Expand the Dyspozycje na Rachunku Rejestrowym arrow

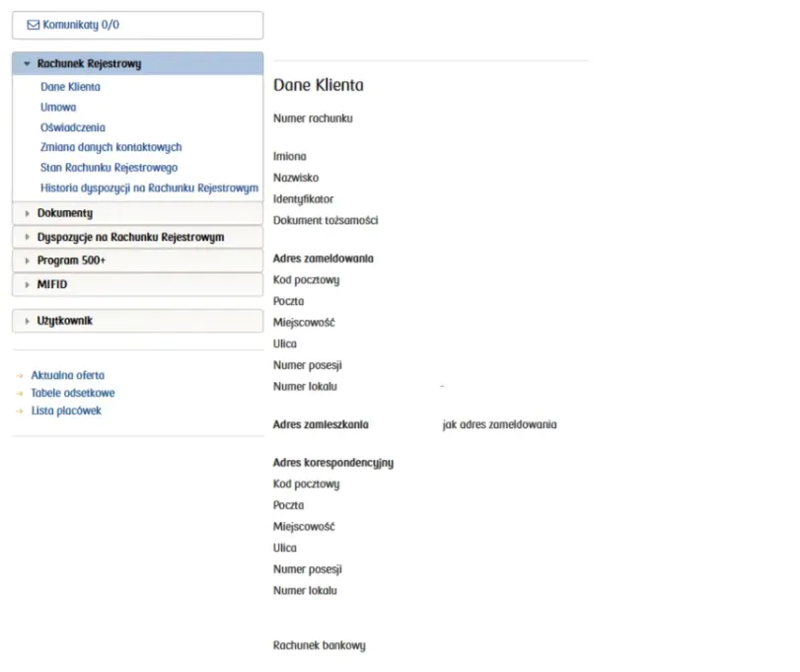coord(27,237)
